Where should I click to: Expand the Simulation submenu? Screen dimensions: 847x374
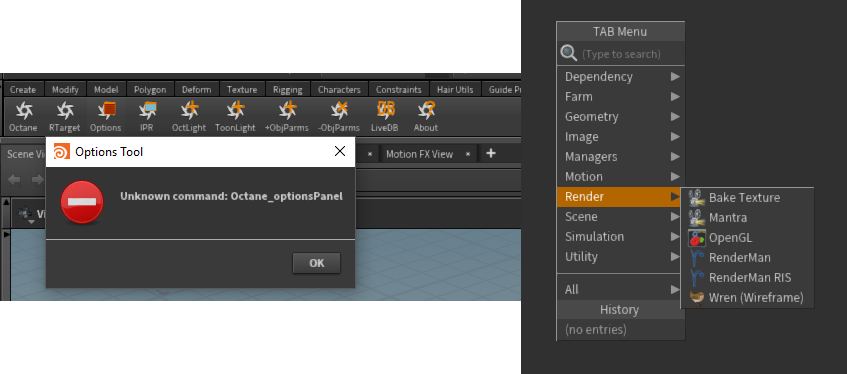(x=621, y=237)
